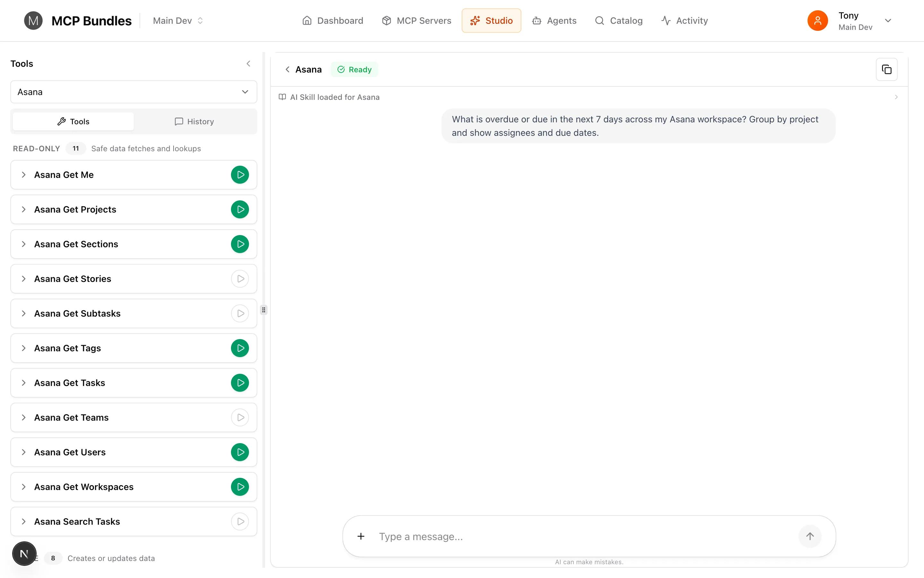Expand the Asana Get Workspaces row
This screenshot has width=924, height=578.
(x=24, y=487)
